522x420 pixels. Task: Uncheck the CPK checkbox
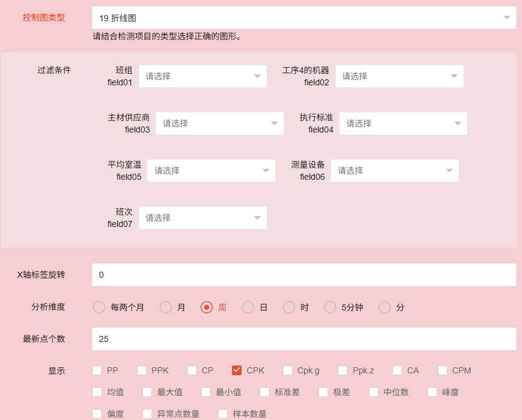tap(237, 370)
